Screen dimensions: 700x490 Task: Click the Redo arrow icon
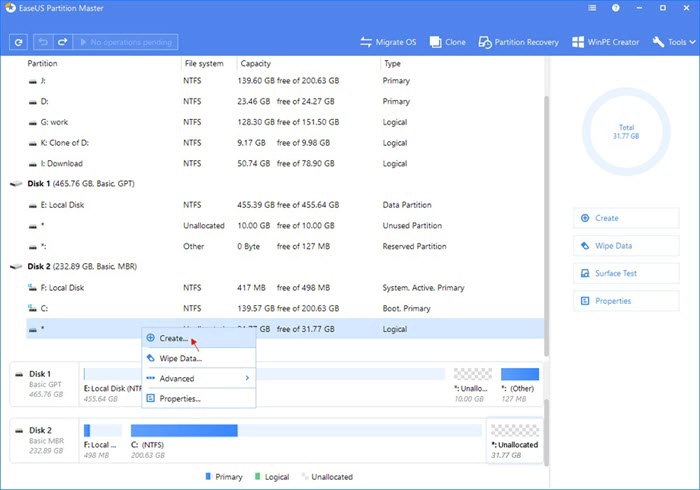(62, 42)
